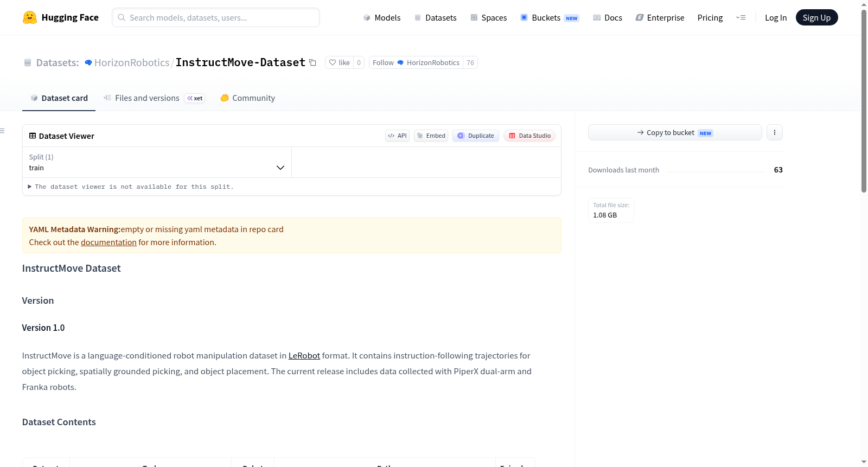Screen dimensions: 868x467
Task: Follow HorizonRobotics
Action: [x=416, y=62]
